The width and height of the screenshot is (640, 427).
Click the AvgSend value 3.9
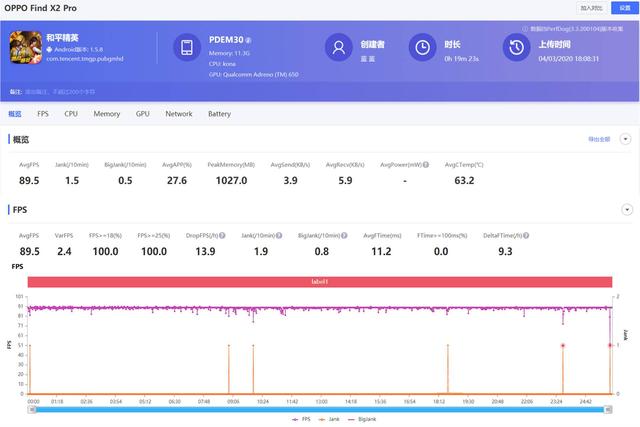click(290, 180)
